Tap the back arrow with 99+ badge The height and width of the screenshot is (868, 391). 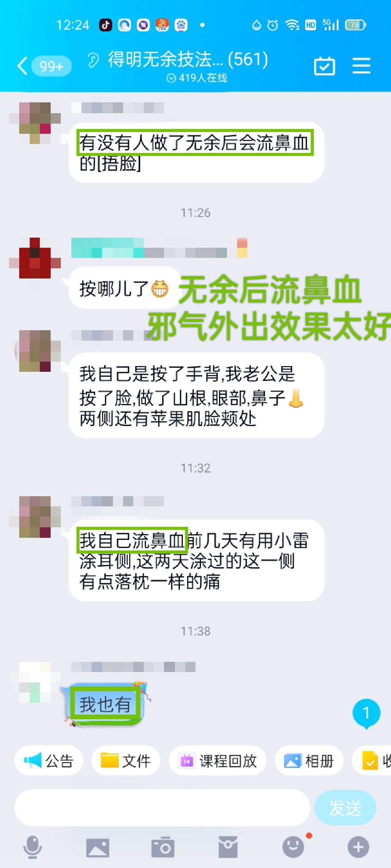click(x=44, y=66)
